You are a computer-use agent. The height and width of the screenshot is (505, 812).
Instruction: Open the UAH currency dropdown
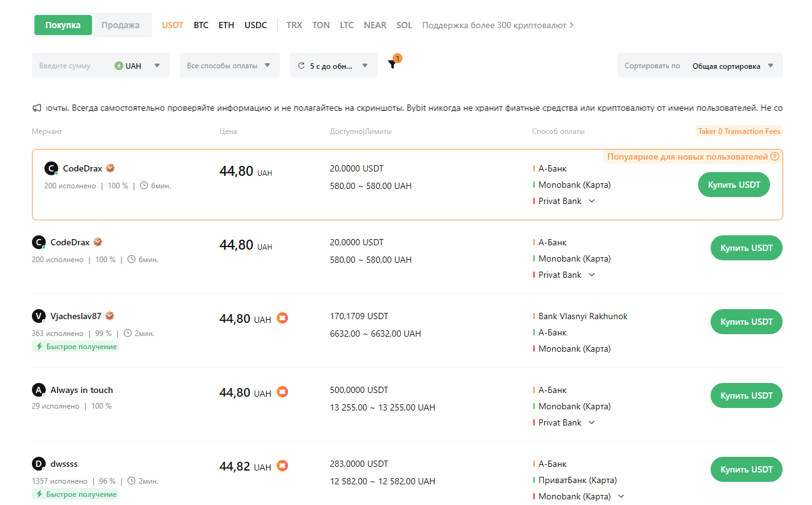click(x=138, y=65)
